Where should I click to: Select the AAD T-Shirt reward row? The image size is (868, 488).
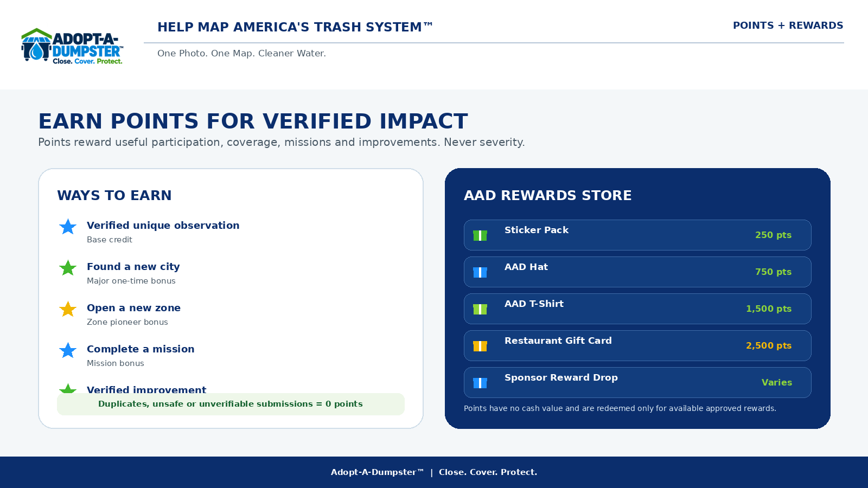pyautogui.click(x=637, y=309)
